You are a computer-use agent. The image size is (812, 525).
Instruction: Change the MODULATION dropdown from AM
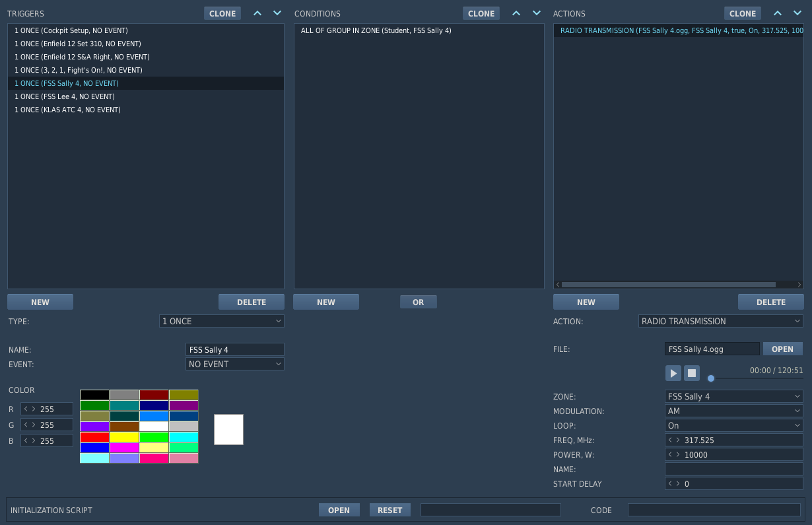[x=734, y=411]
